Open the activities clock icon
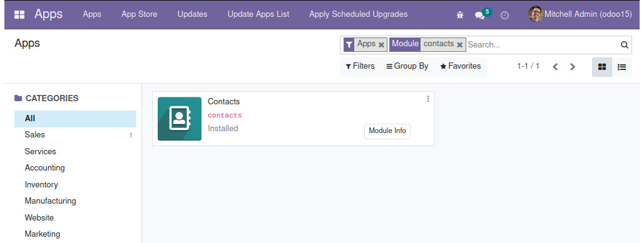The height and width of the screenshot is (243, 644). tap(505, 15)
